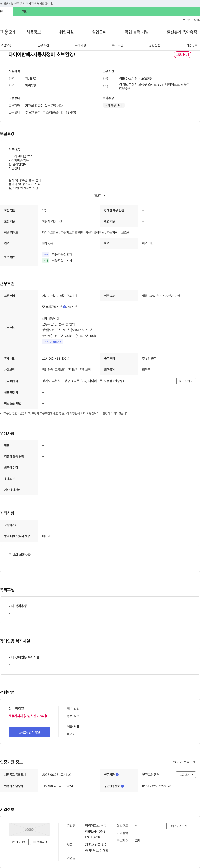The image size is (200, 868).
Task: Click the 비희망 value for 병역 대체 복무자
Action: point(46,536)
